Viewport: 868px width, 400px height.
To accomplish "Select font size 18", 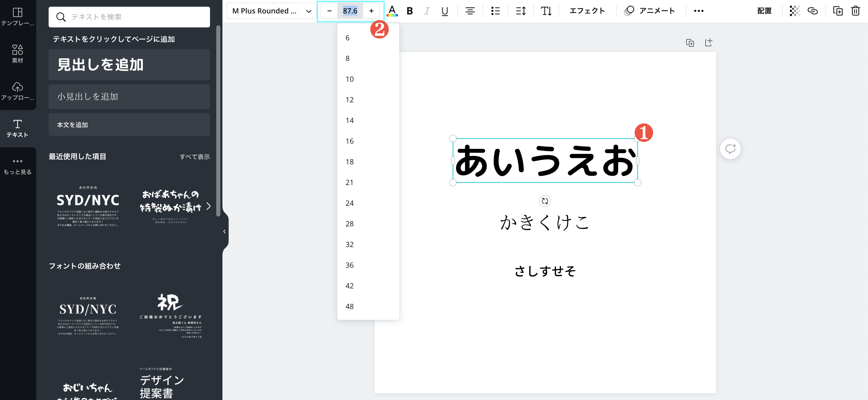I will (368, 161).
